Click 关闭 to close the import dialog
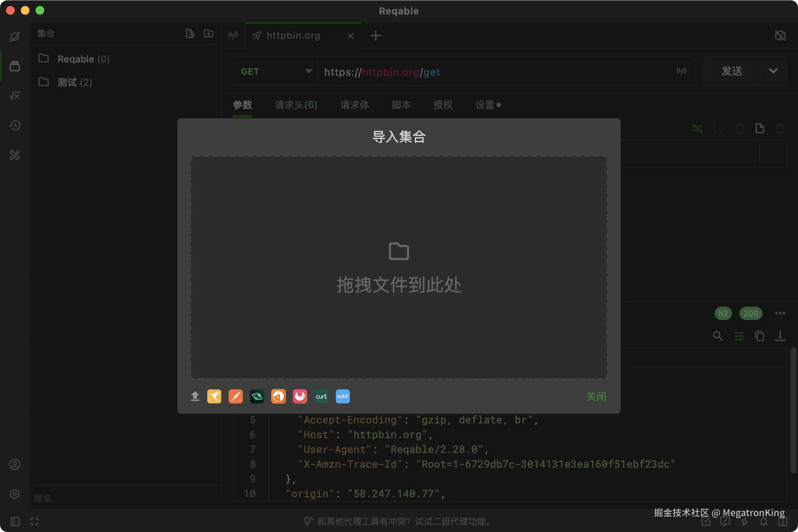 596,396
